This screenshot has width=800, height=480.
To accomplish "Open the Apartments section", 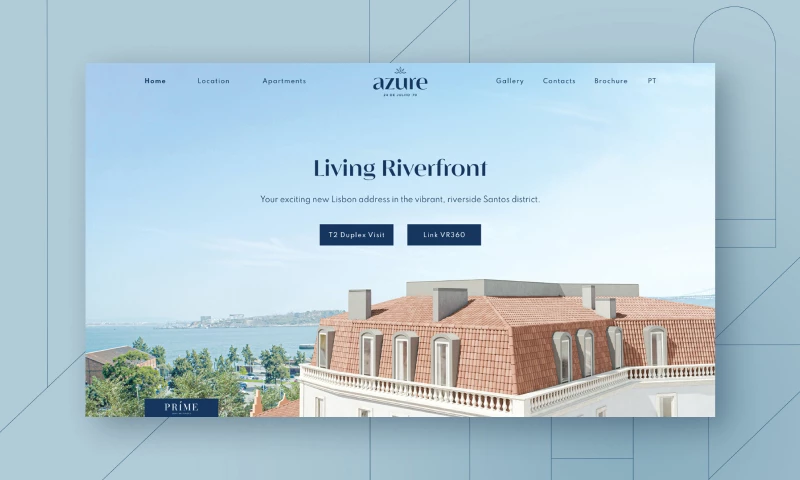I will tap(284, 81).
